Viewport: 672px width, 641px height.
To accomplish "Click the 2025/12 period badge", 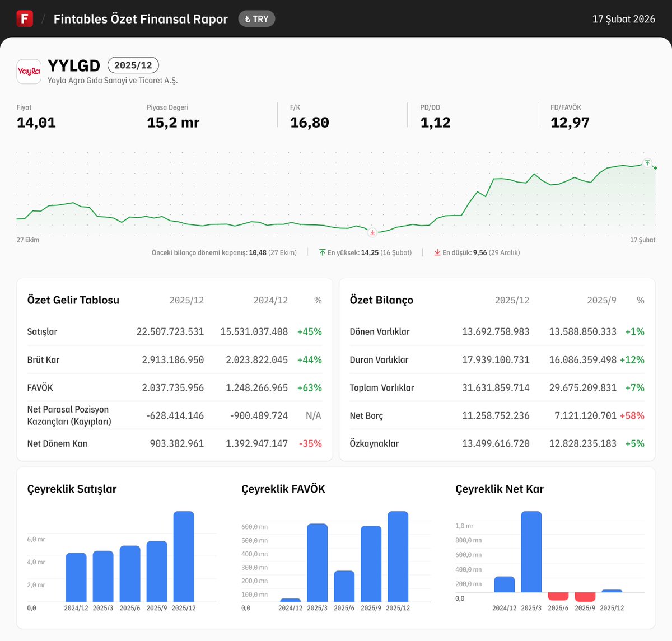I will 133,65.
